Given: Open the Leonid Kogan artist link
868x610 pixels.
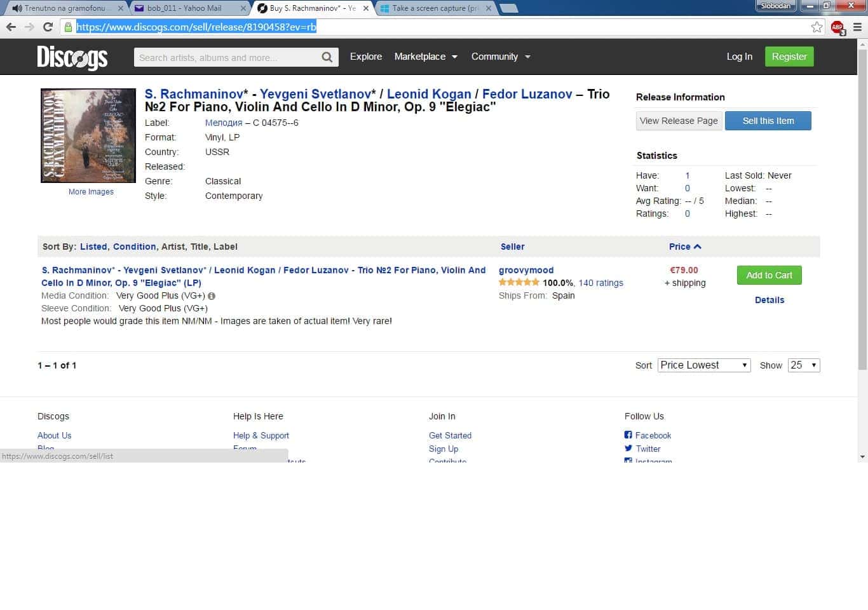Looking at the screenshot, I should 429,94.
